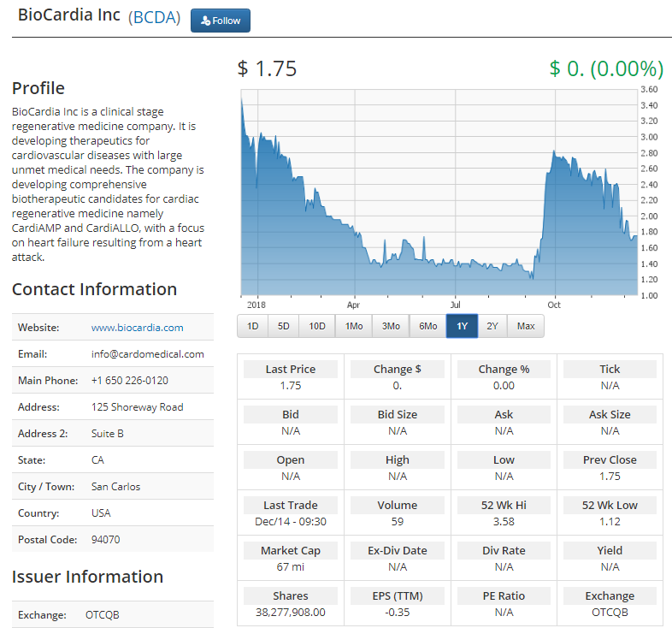Click the Apr label on chart axis
The image size is (672, 628).
pyautogui.click(x=353, y=305)
